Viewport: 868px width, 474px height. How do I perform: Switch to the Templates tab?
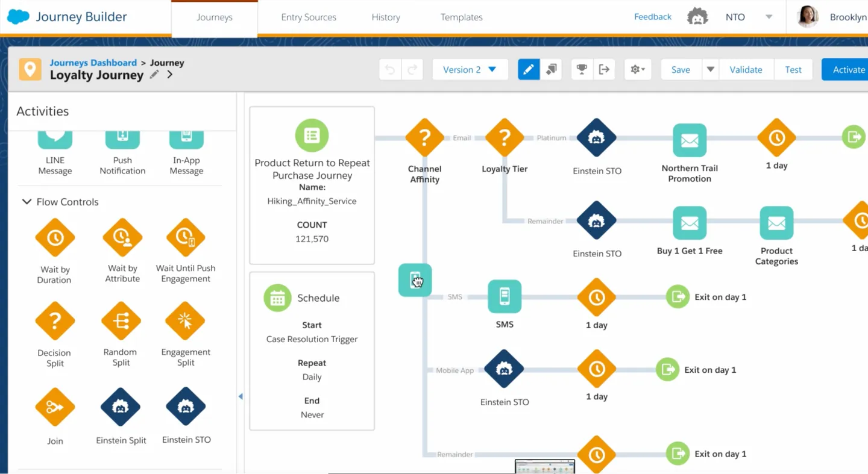[x=462, y=17]
